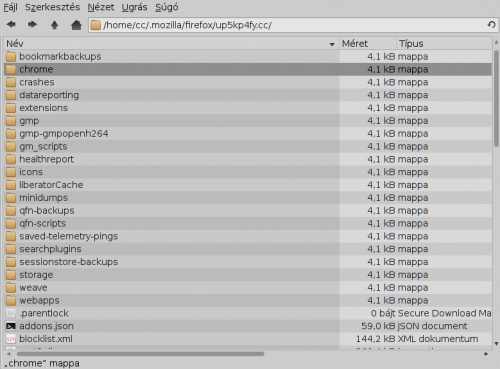Viewport: 500px width, 369px height.
Task: Select the saved-telemetry-pings folder name
Action: 68,236
